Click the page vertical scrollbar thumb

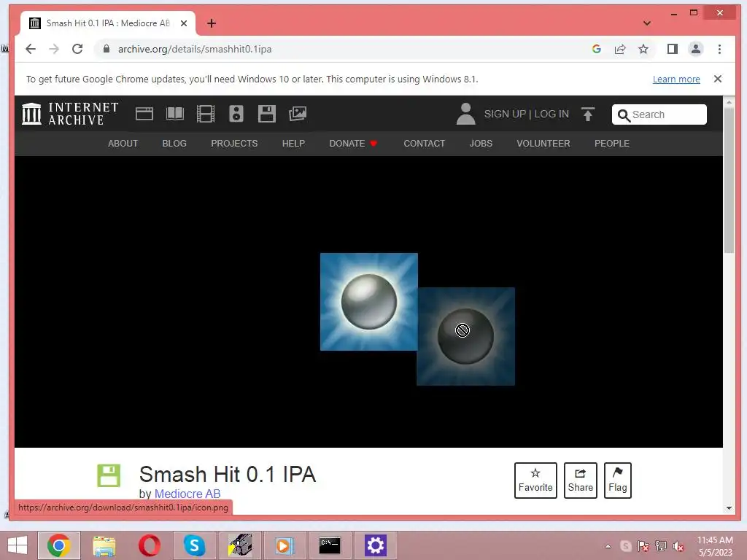click(729, 181)
